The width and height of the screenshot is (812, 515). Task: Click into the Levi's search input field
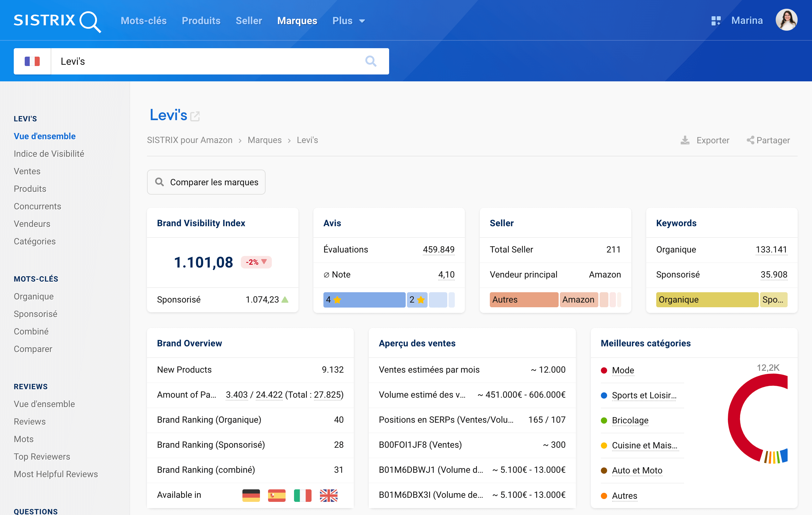point(202,61)
